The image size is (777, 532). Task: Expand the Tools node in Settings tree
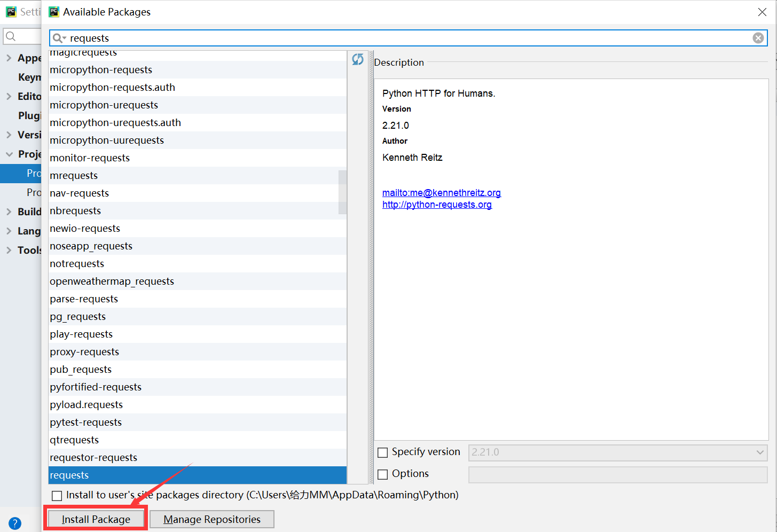coord(9,250)
